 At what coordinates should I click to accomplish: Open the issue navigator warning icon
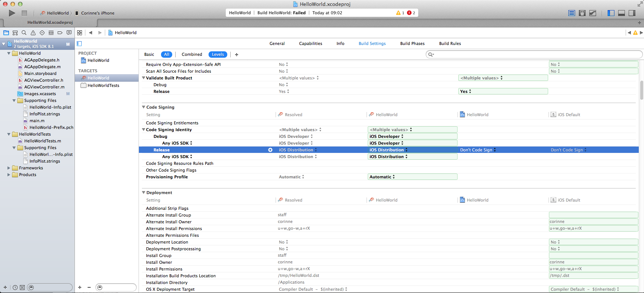(33, 33)
